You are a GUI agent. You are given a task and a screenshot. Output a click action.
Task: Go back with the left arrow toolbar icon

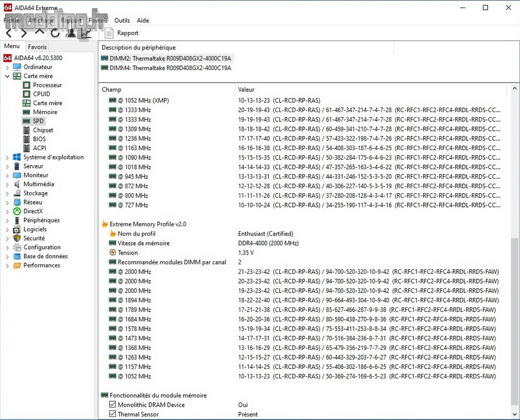(9, 33)
